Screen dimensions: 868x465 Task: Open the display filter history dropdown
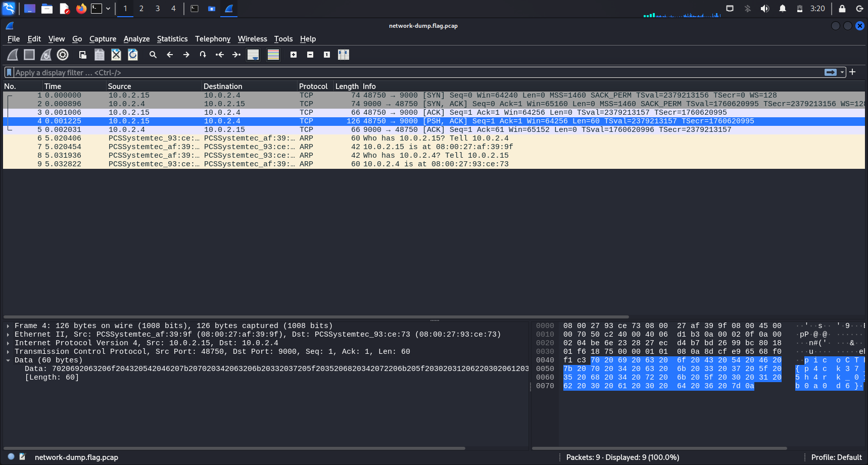pyautogui.click(x=842, y=72)
